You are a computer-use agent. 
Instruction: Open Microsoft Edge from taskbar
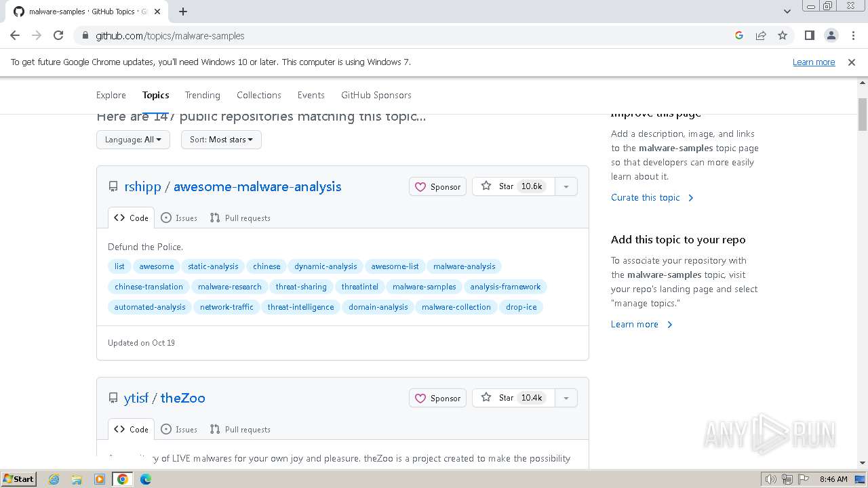click(146, 479)
